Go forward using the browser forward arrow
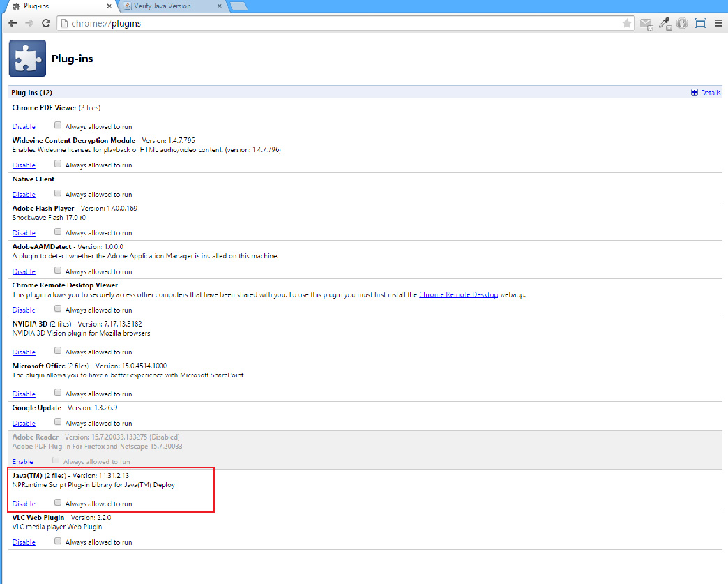The image size is (728, 584). pos(29,23)
